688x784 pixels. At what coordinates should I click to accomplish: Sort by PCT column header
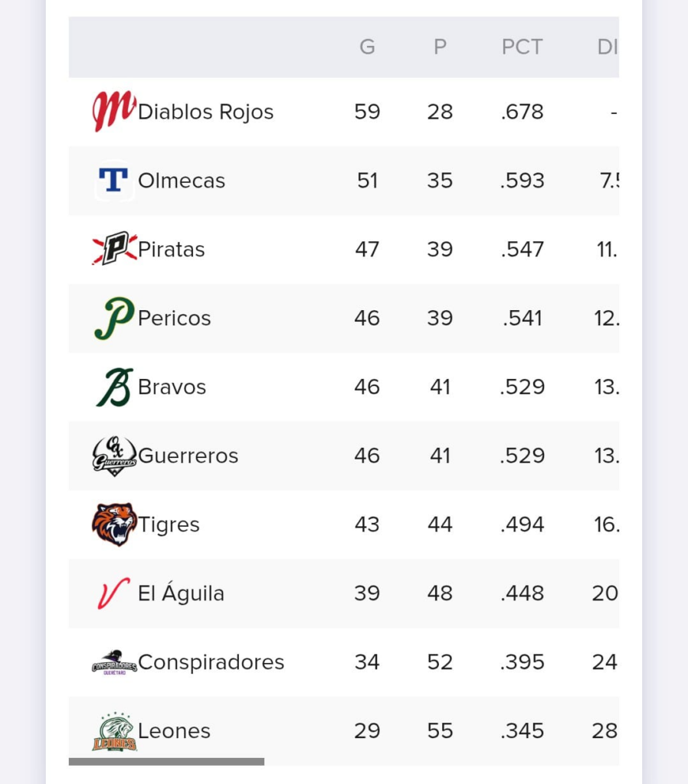(x=522, y=47)
